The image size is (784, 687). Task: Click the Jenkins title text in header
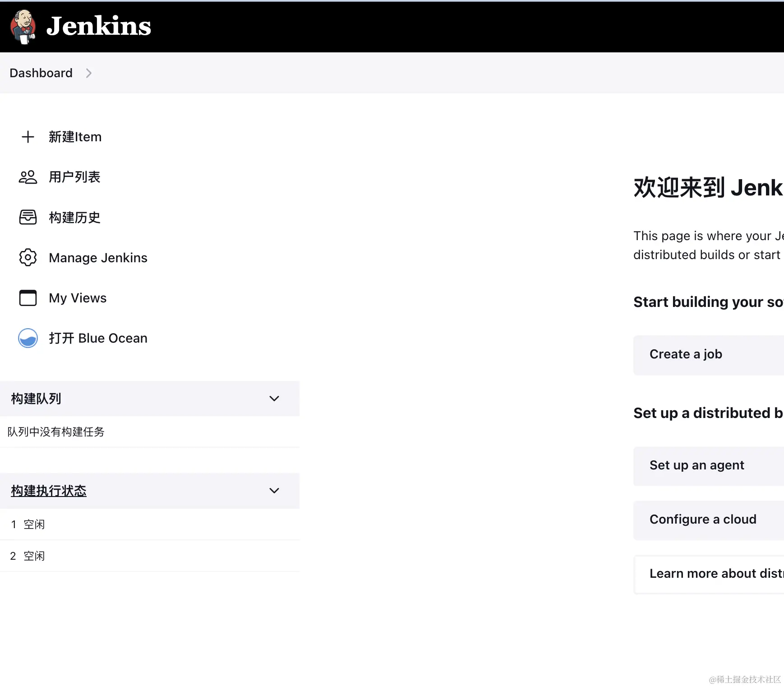tap(99, 26)
